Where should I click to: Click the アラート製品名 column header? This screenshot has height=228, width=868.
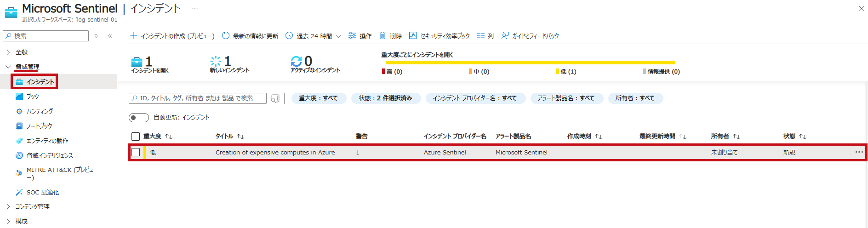pos(513,137)
